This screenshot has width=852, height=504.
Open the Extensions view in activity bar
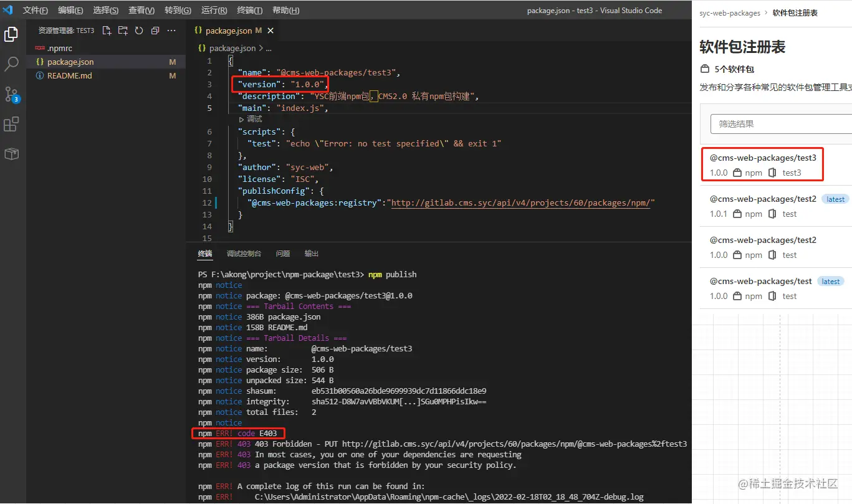[x=11, y=124]
